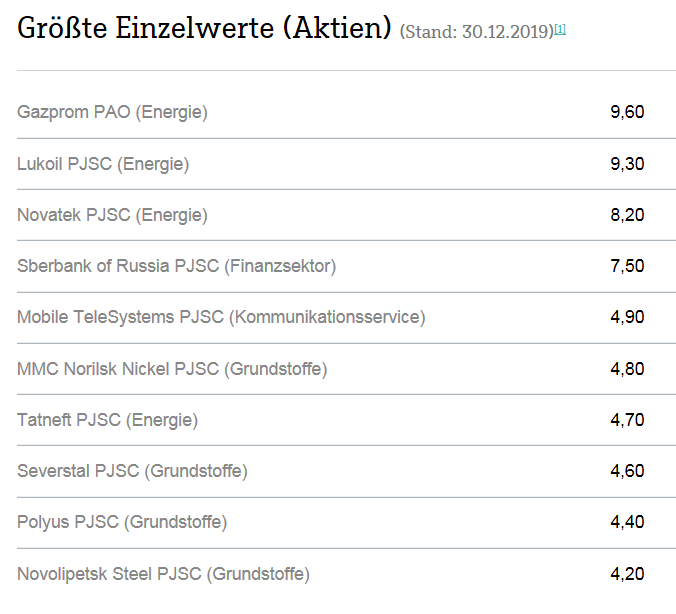
Task: Click the 8,20 value for Novatek
Action: [x=627, y=215]
